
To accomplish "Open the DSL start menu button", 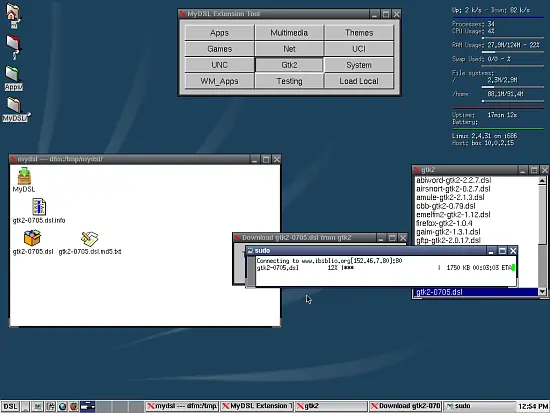I will point(11,406).
